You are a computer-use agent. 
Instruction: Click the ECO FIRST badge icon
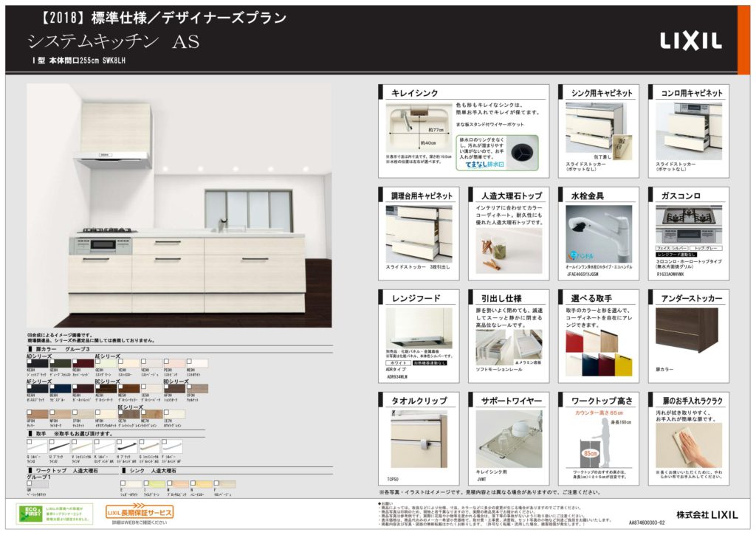pos(30,514)
